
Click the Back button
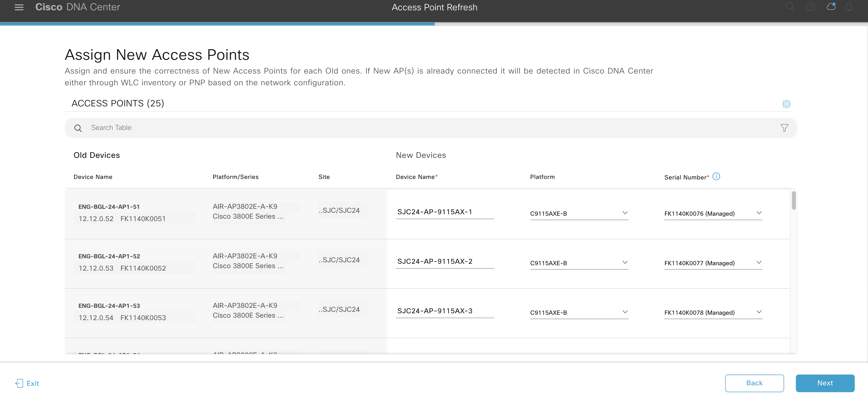(x=754, y=383)
